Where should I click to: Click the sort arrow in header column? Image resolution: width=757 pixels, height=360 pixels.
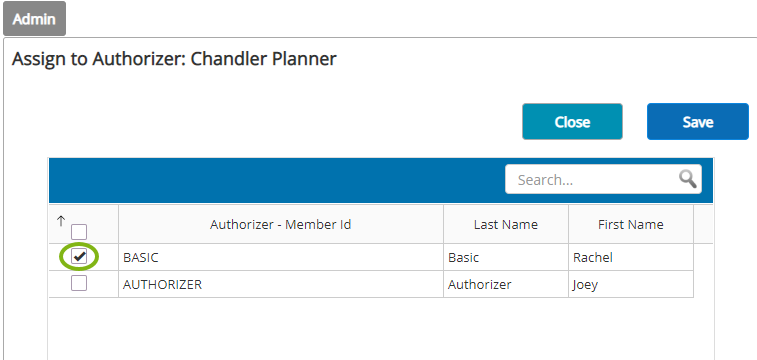[x=60, y=221]
